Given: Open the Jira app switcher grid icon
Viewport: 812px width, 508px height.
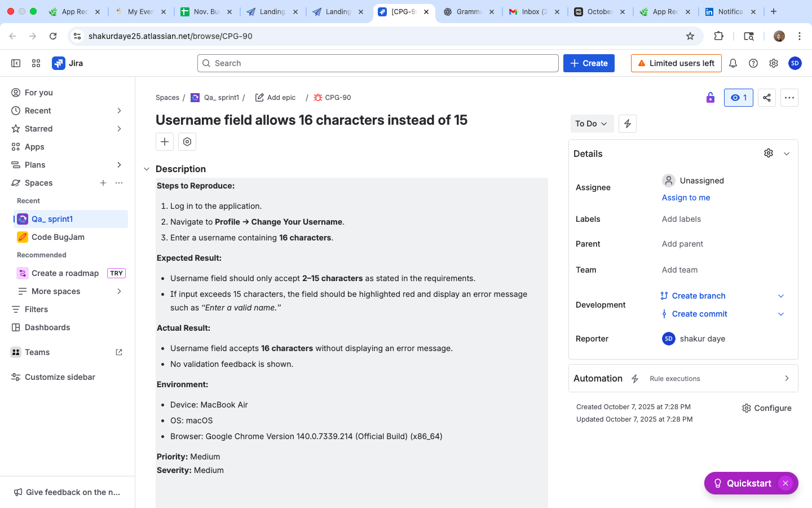Looking at the screenshot, I should [x=36, y=63].
